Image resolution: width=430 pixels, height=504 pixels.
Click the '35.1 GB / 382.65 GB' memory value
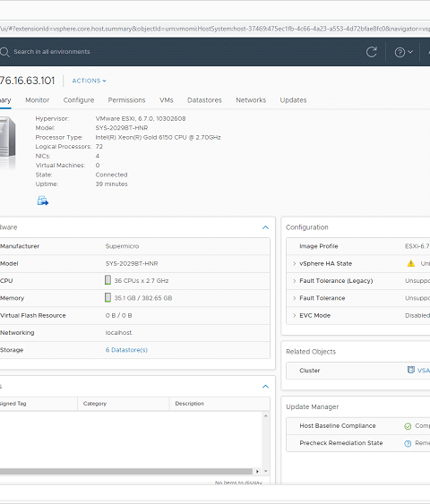[x=143, y=298]
